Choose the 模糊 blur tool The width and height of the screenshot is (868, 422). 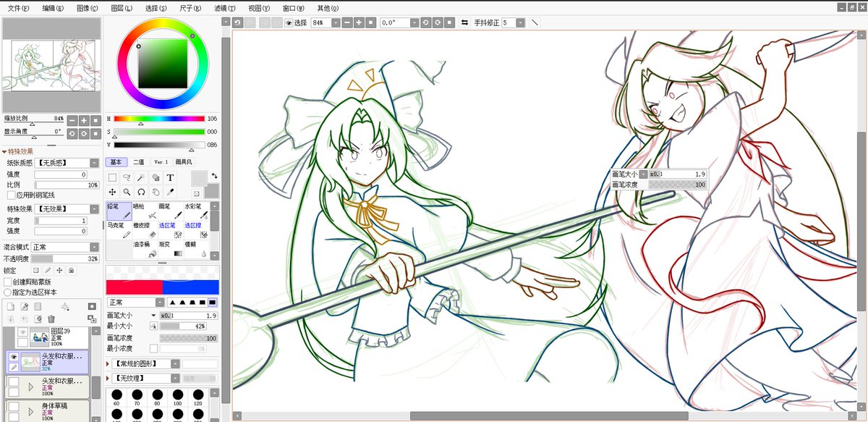(196, 250)
